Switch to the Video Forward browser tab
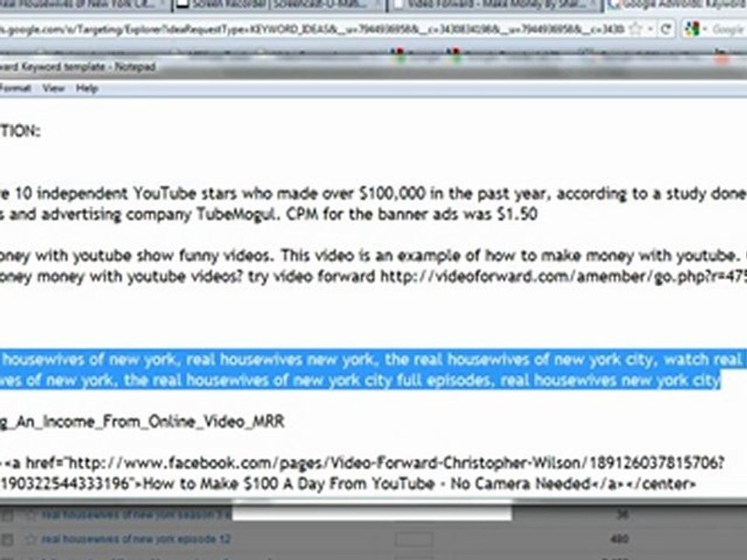The width and height of the screenshot is (747, 560). pyautogui.click(x=496, y=5)
